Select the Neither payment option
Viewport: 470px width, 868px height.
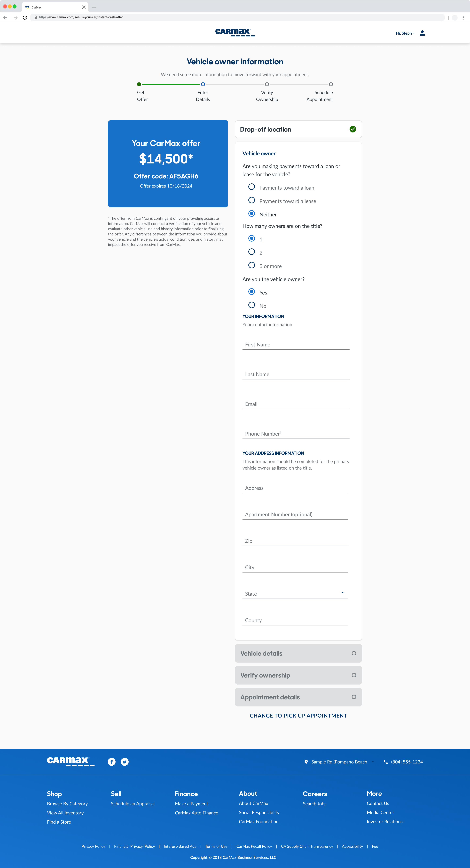[251, 214]
